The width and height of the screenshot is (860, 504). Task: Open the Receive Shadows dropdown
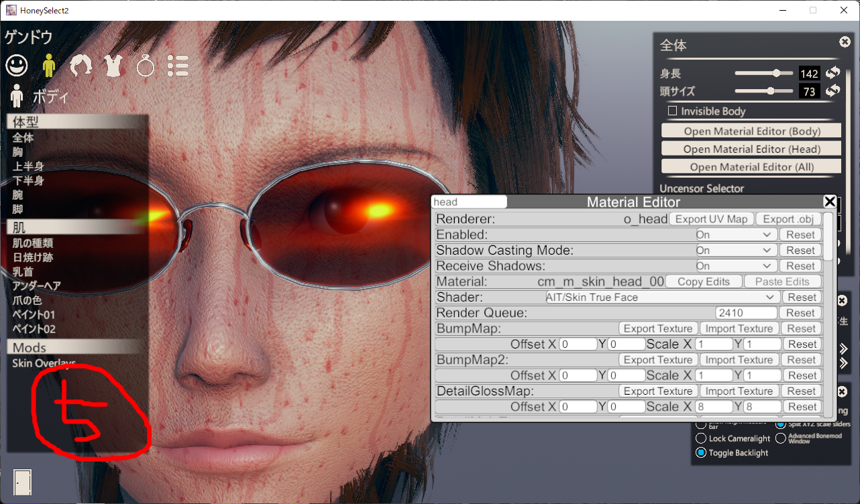[735, 265]
